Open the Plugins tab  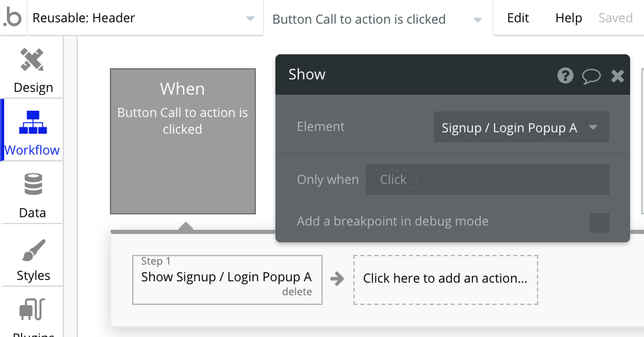33,317
